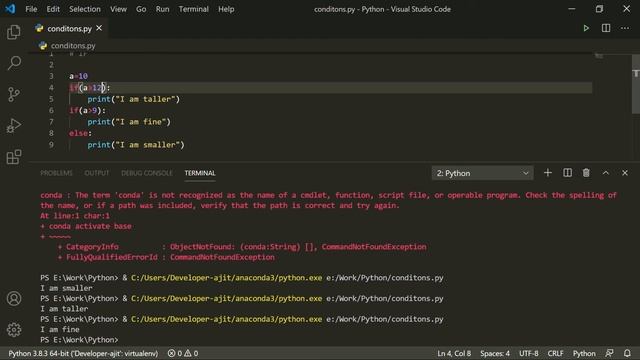Close the conditons.py editor tab
The height and width of the screenshot is (360, 640).
(99, 28)
